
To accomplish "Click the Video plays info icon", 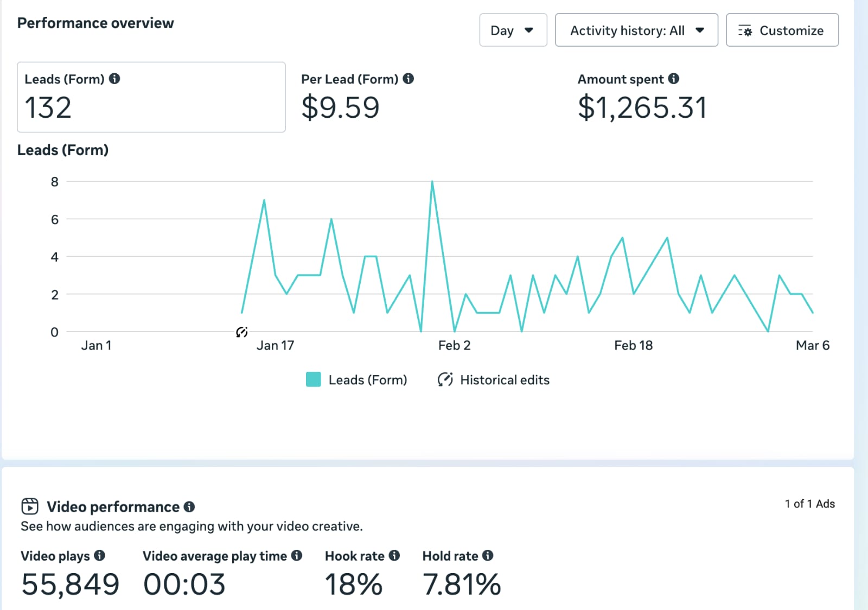I will click(x=100, y=556).
